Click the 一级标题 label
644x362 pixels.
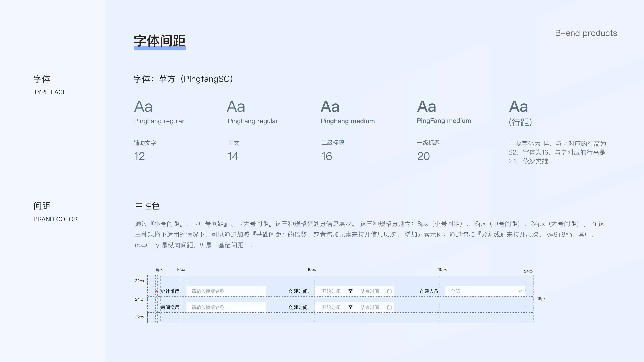point(428,143)
